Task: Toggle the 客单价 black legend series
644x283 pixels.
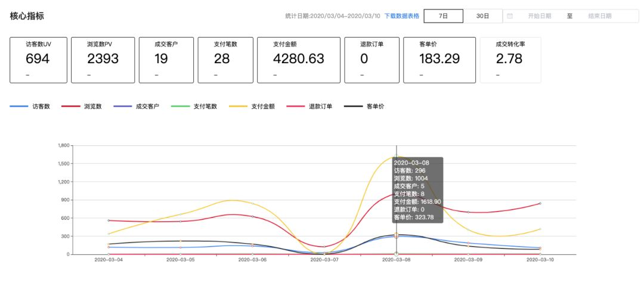Action: [364, 106]
